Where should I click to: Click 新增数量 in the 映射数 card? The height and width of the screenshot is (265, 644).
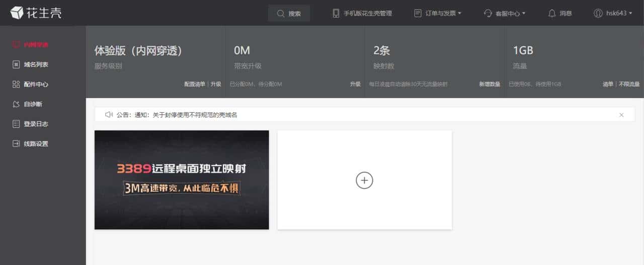click(490, 84)
